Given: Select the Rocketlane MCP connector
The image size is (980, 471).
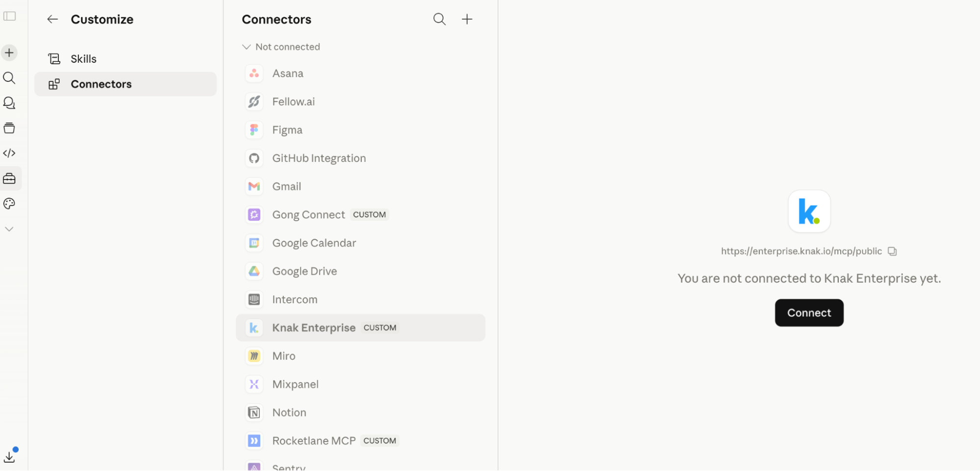Looking at the screenshot, I should click(x=360, y=441).
